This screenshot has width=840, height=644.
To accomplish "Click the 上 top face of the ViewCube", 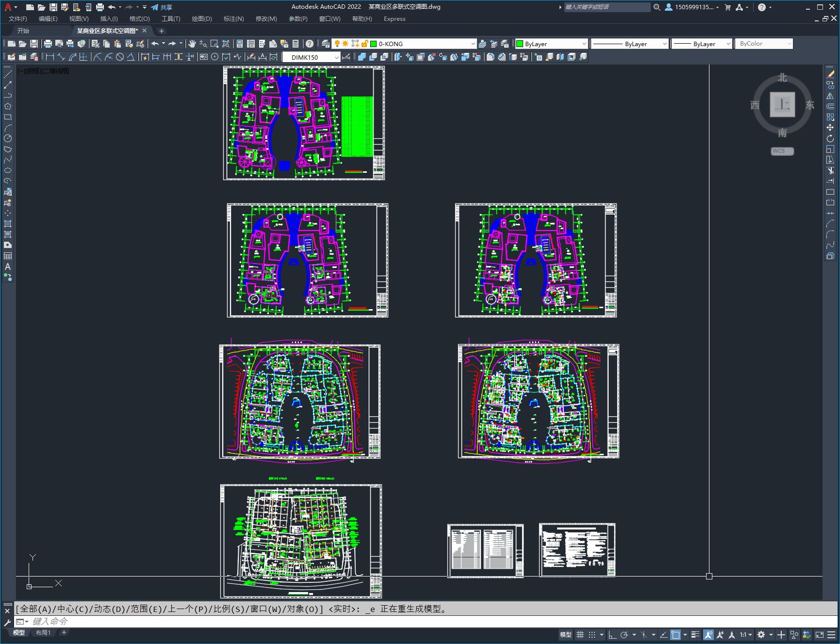I will pos(782,104).
